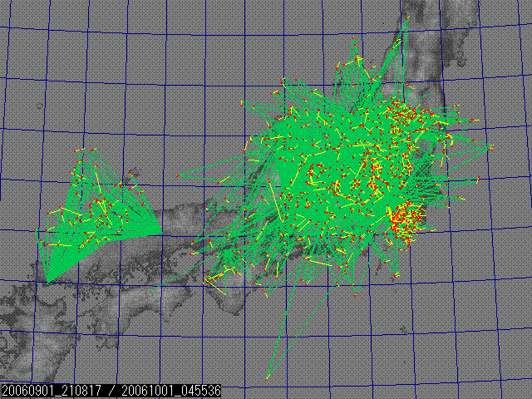Click the top peak of the left cluster
Screen dimensions: 532x399
tap(81, 149)
